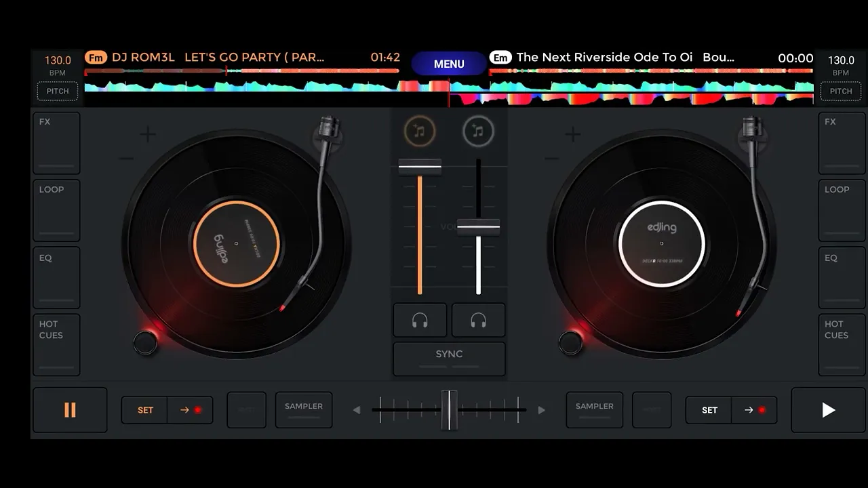
Task: Toggle left deck headphone pre-listen
Action: [420, 320]
